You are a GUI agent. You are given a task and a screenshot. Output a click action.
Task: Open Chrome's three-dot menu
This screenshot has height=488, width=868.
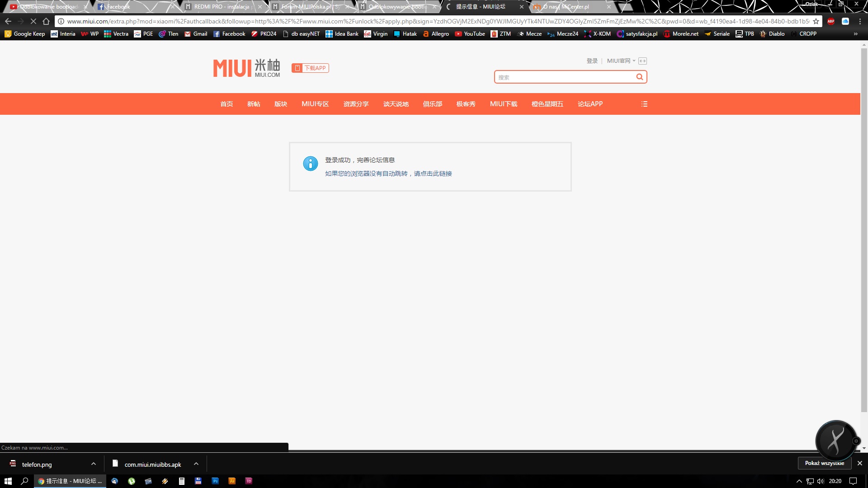click(x=860, y=21)
